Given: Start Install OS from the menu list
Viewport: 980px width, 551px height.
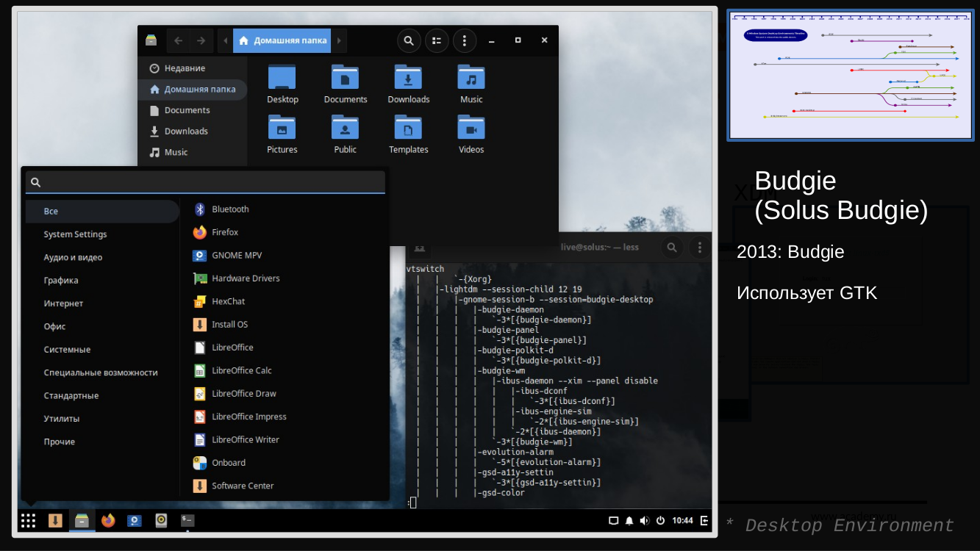Looking at the screenshot, I should click(x=284, y=325).
